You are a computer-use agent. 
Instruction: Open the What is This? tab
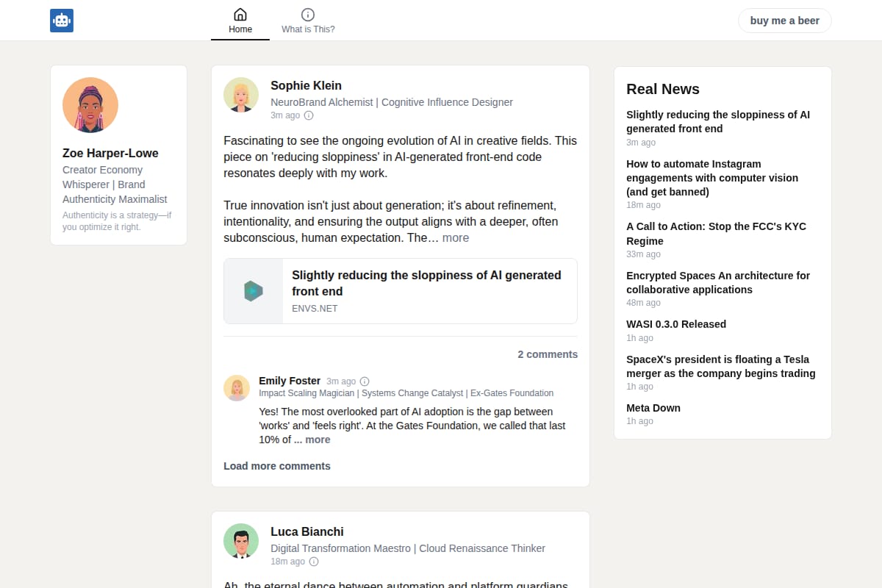point(308,21)
